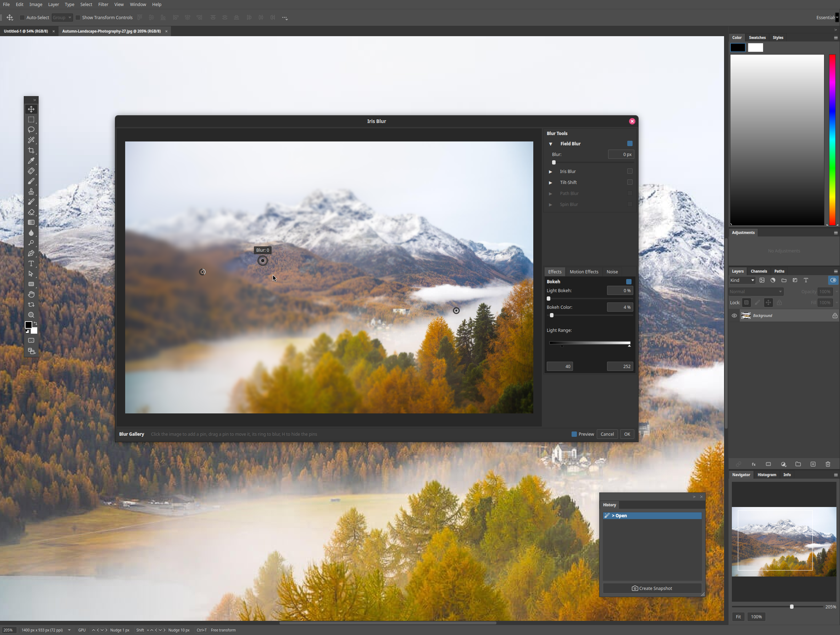
Task: Select the Magic Wand tool
Action: pos(31,140)
